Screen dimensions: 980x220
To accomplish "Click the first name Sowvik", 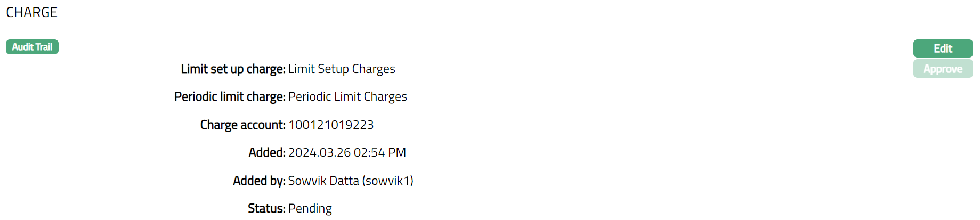I will tap(307, 181).
